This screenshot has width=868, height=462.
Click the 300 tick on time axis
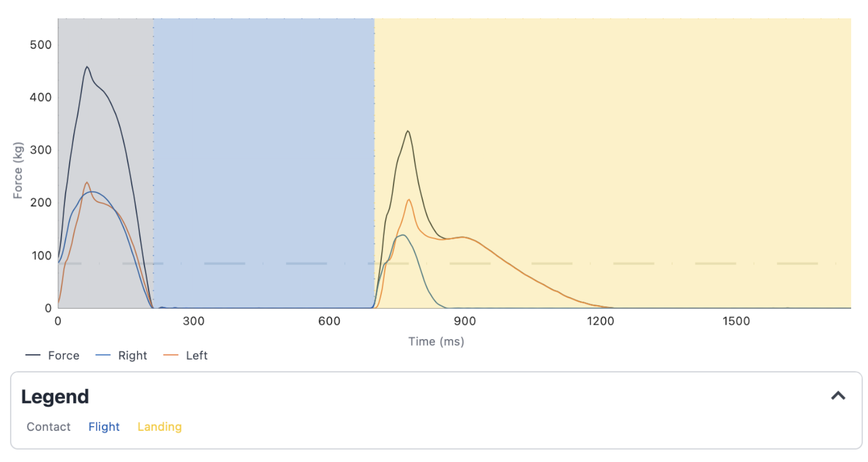click(194, 321)
